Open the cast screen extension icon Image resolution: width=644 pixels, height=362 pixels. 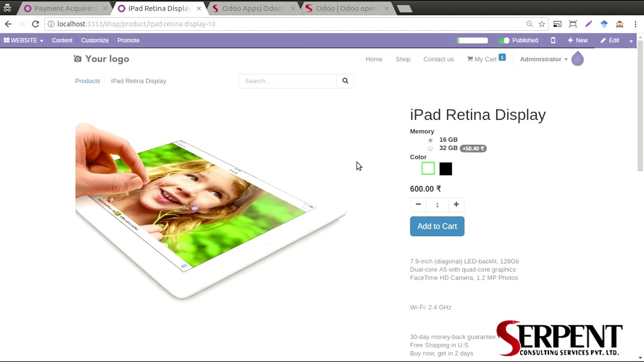[x=557, y=24]
